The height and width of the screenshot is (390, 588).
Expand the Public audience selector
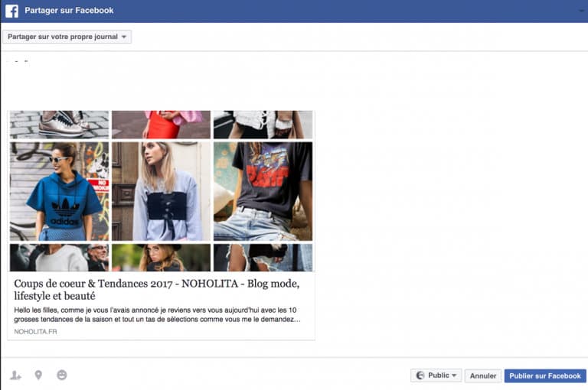click(436, 375)
